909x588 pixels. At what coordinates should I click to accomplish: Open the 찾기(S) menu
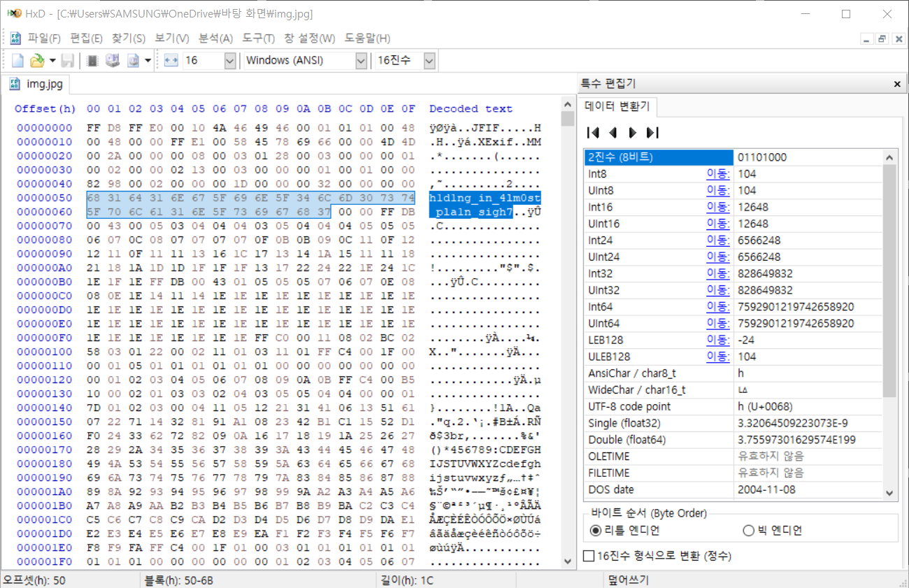point(129,38)
